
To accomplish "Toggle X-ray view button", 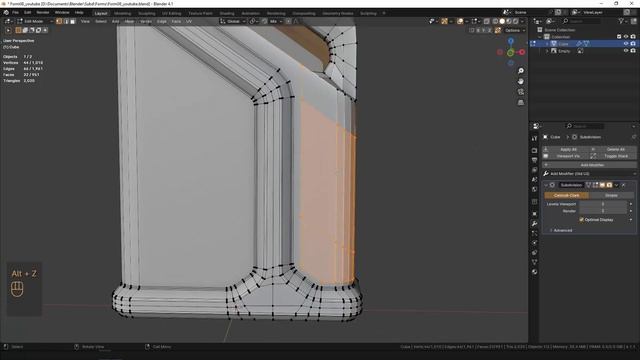I will 487,21.
